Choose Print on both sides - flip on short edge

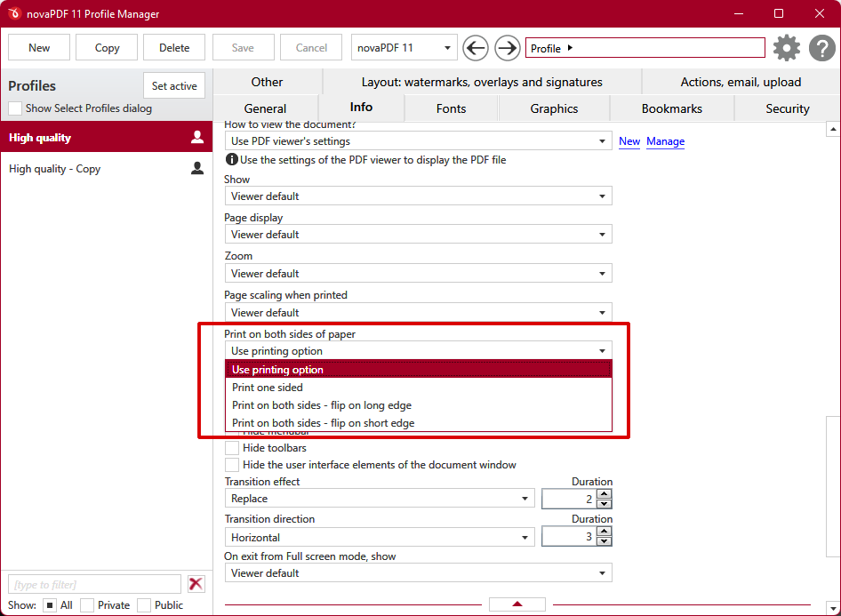[419, 423]
